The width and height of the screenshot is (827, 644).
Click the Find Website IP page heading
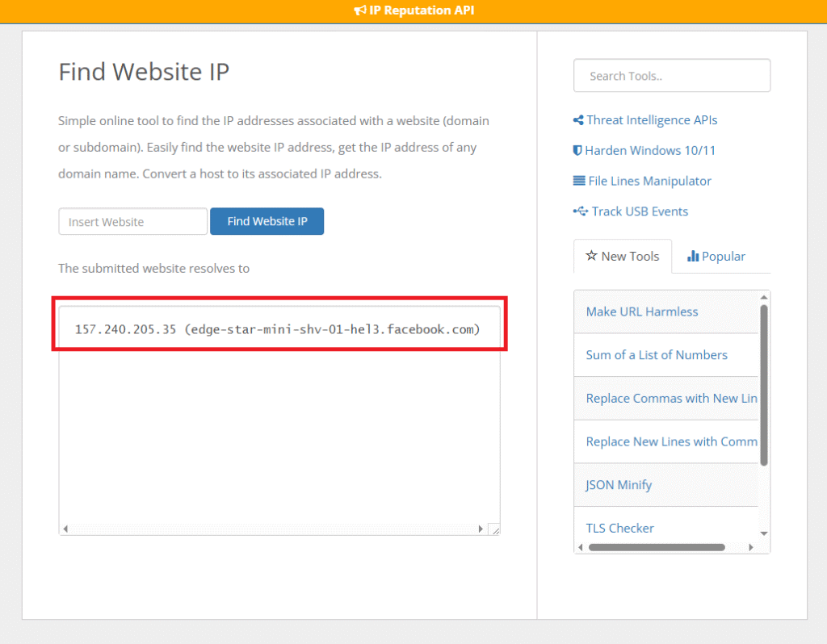click(x=144, y=72)
